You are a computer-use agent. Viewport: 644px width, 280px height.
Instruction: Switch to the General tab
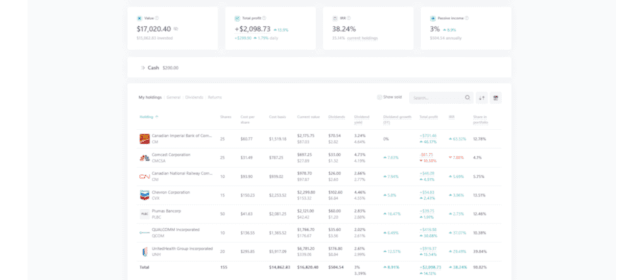tap(173, 97)
